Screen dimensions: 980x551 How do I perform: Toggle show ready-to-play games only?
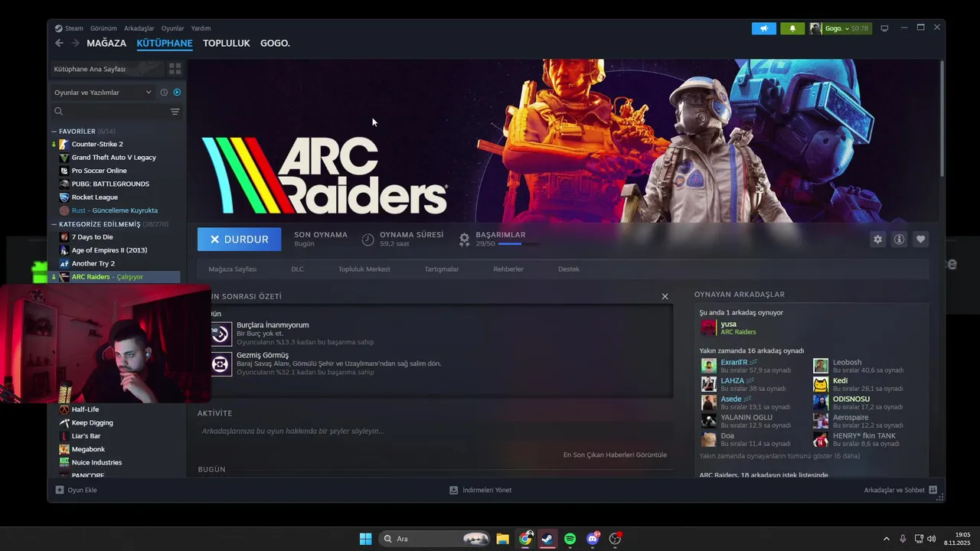[177, 93]
